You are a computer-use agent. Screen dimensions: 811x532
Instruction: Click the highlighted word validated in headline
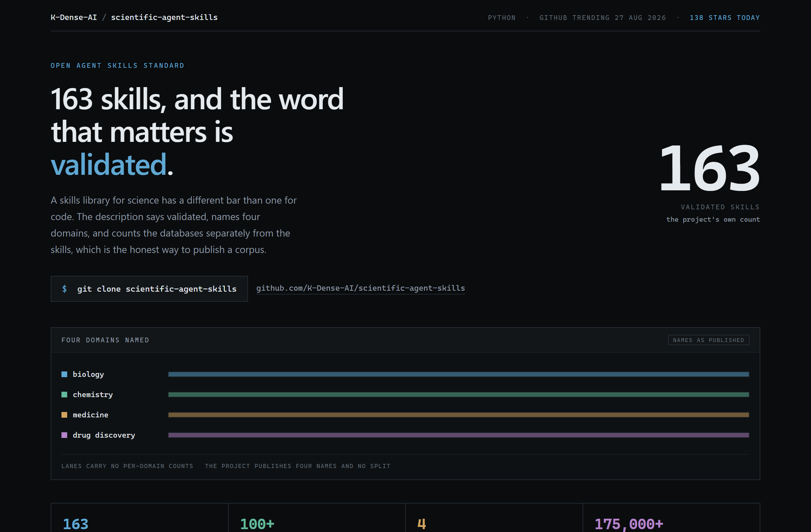(109, 164)
